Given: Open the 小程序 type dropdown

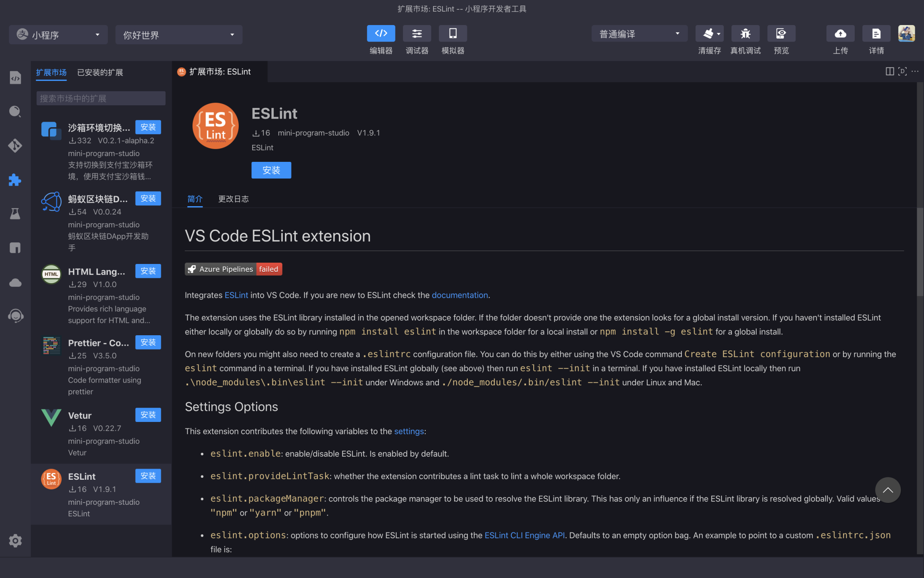Looking at the screenshot, I should [x=58, y=35].
